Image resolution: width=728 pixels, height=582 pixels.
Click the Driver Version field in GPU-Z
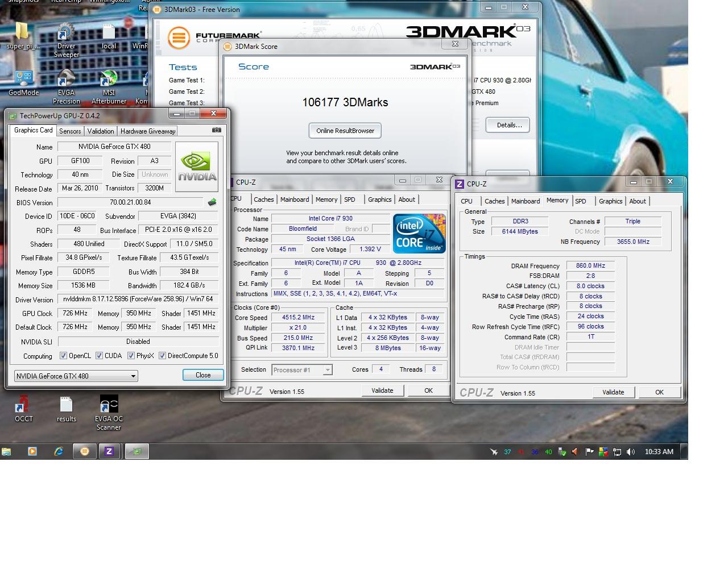[138, 299]
